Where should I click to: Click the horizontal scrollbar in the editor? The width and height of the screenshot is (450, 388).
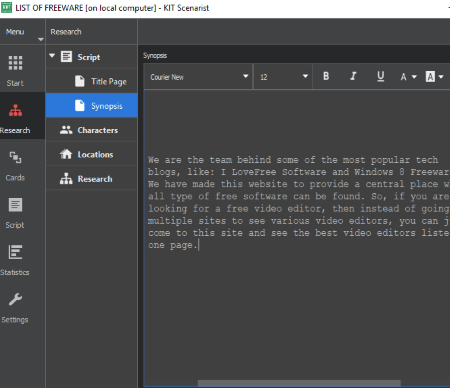pyautogui.click(x=299, y=383)
